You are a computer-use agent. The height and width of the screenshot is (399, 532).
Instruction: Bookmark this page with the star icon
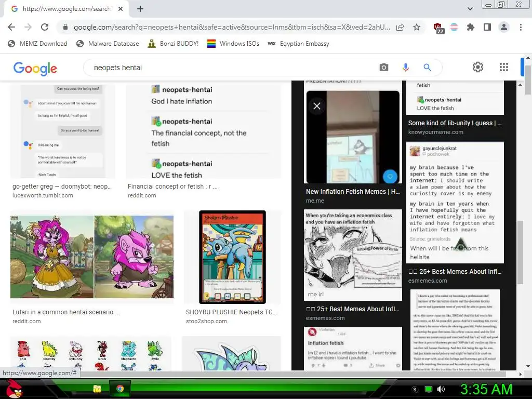point(417,27)
